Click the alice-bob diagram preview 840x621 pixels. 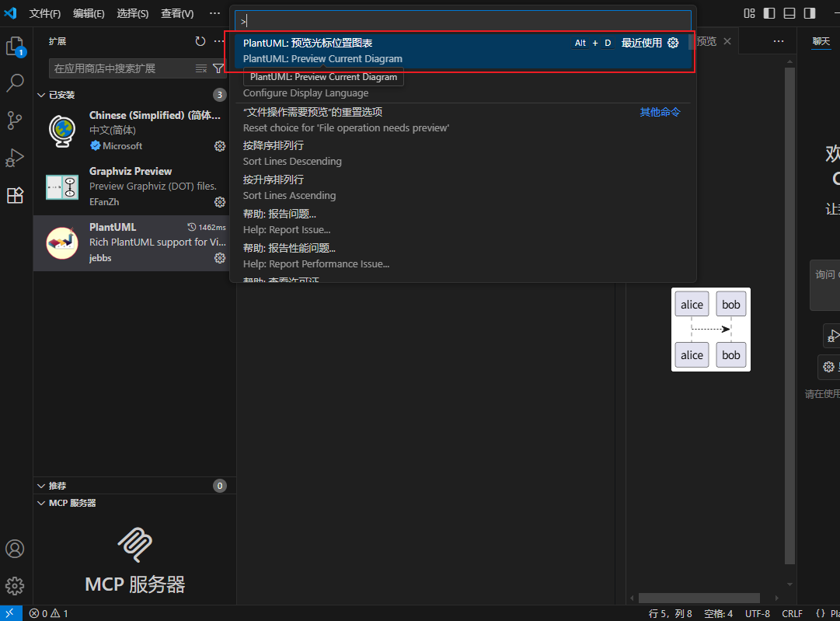pyautogui.click(x=711, y=330)
